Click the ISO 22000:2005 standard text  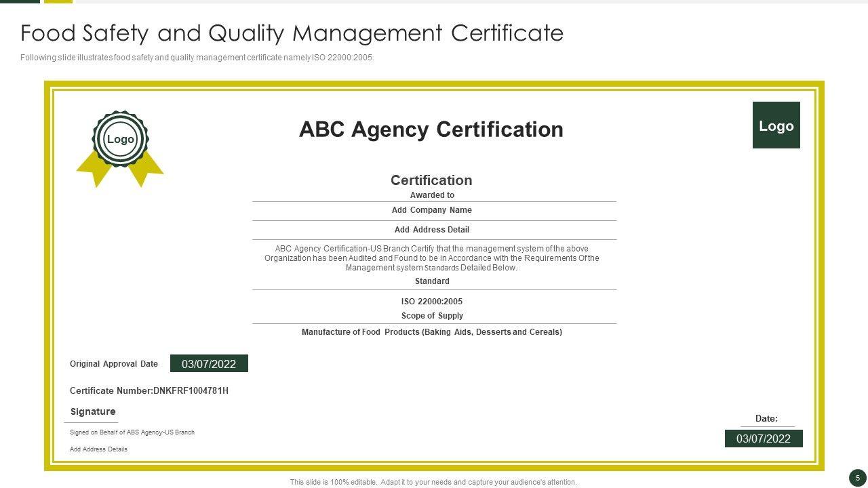[x=431, y=302]
